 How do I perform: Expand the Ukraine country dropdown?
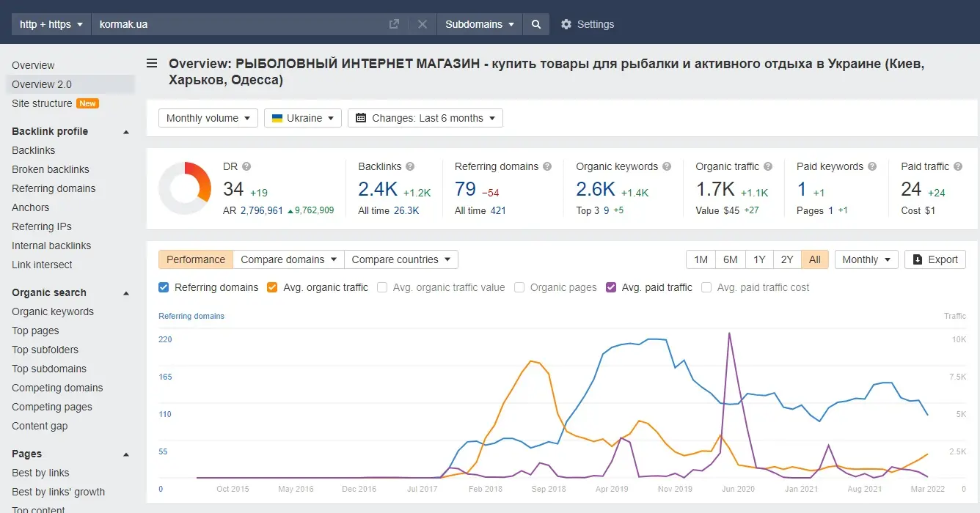coord(302,118)
